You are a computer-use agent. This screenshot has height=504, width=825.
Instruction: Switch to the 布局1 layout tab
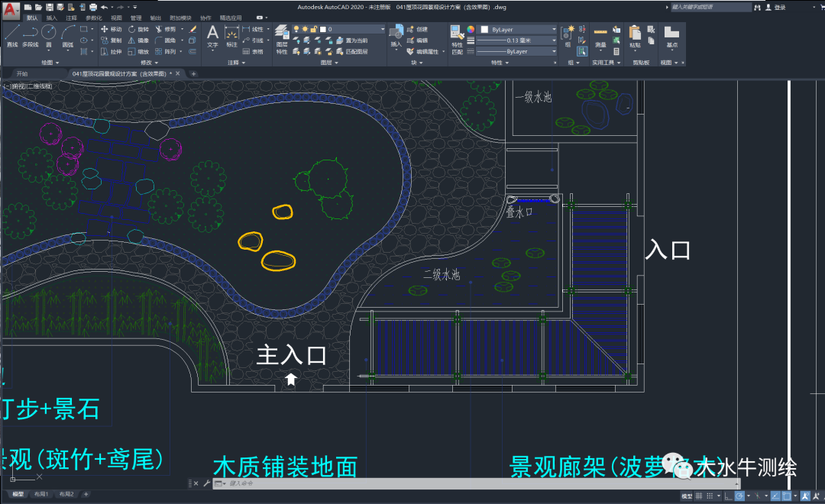[x=42, y=494]
